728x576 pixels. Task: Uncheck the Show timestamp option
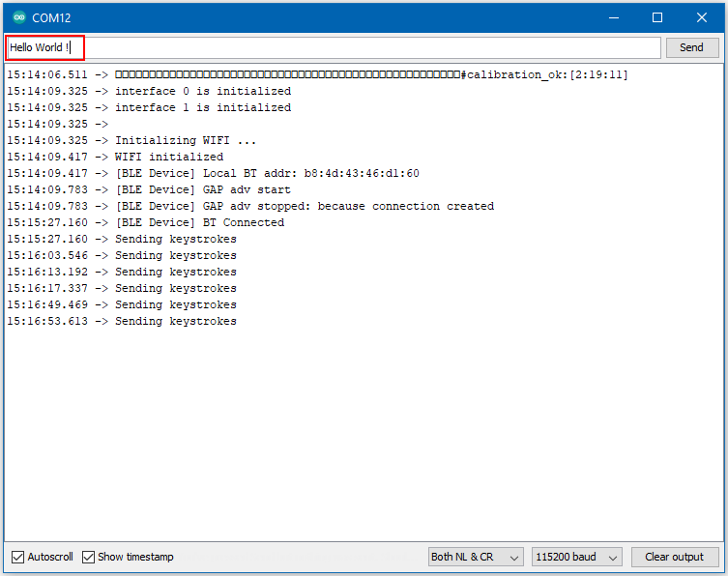tap(89, 557)
